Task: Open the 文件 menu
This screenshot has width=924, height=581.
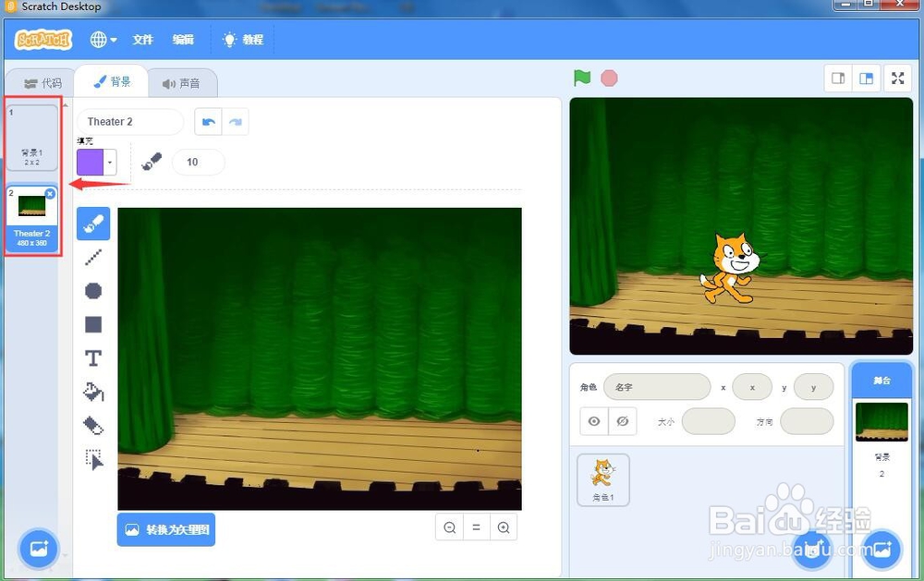Action: [142, 40]
